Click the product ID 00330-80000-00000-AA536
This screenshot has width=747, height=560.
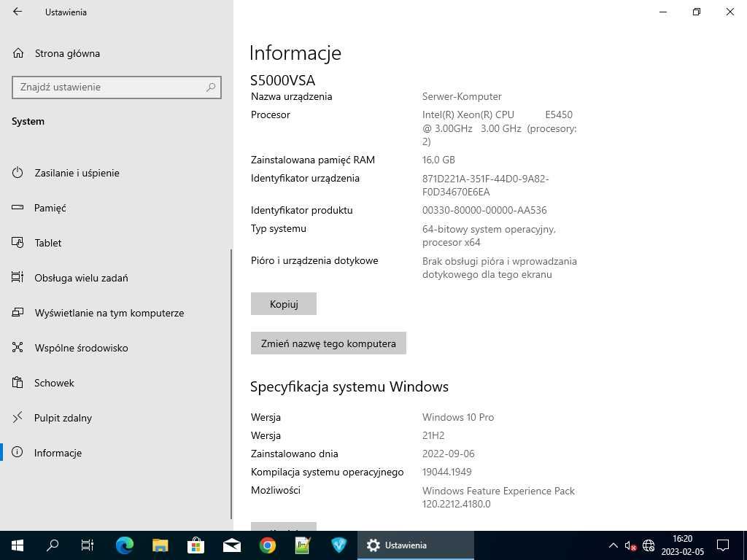pos(484,210)
